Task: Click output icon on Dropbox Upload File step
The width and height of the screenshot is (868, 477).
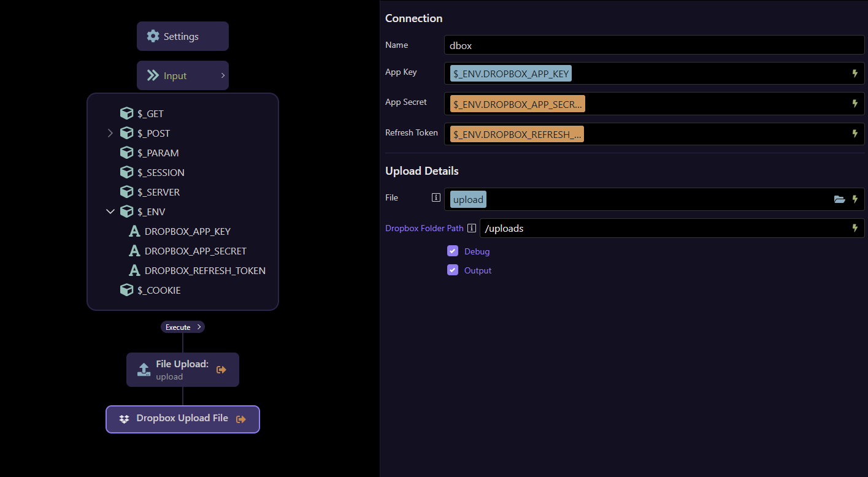Action: click(241, 419)
